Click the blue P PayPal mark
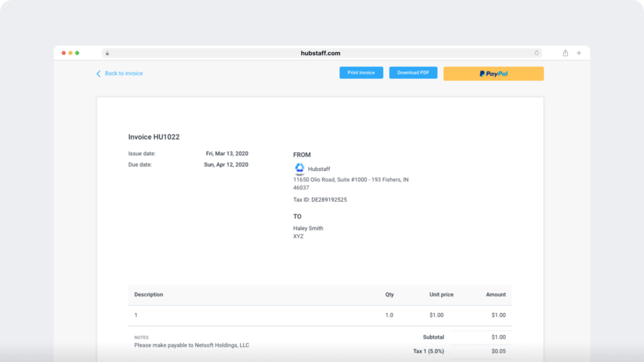 pyautogui.click(x=484, y=74)
